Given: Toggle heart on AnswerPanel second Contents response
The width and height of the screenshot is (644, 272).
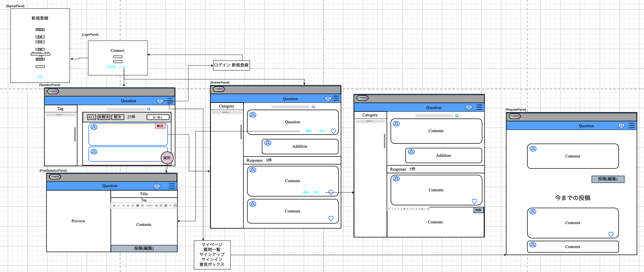Looking at the screenshot, I should (x=331, y=218).
